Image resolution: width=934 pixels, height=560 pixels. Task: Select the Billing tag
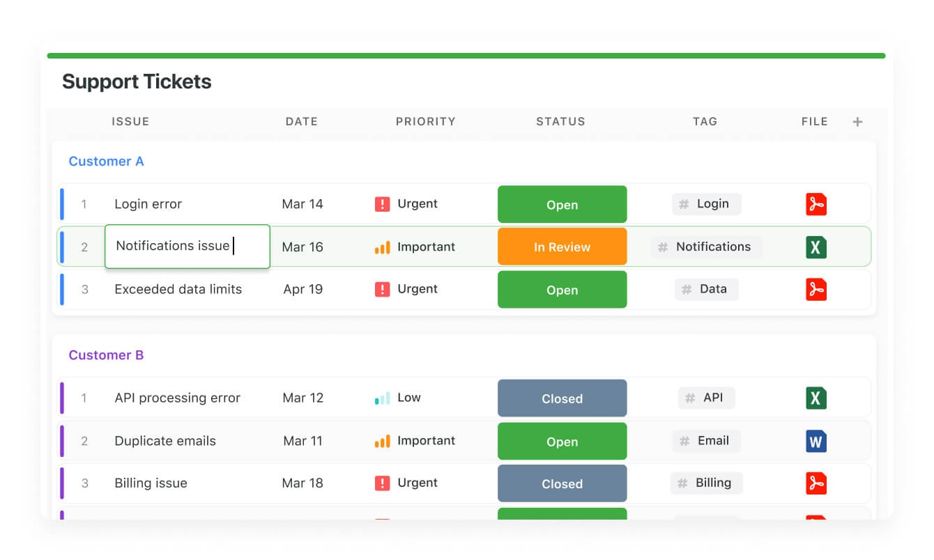(706, 483)
